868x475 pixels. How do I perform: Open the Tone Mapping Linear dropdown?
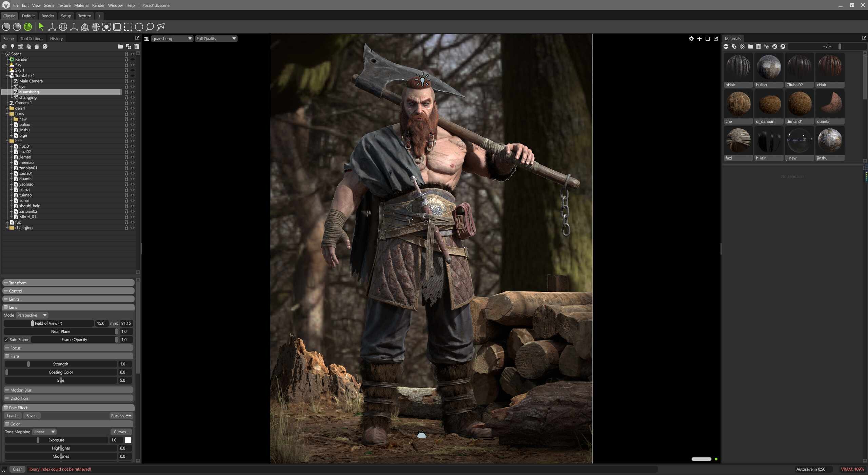(44, 432)
